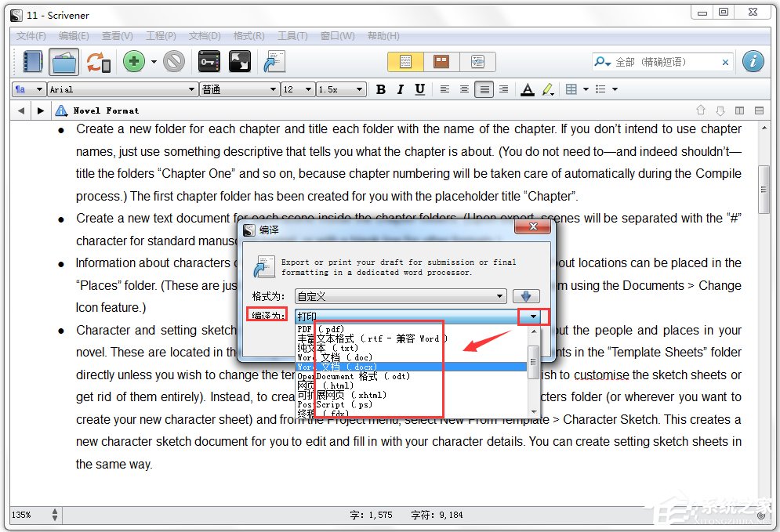Go to next document down arrow
Image resolution: width=780 pixels, height=532 pixels.
[720, 110]
